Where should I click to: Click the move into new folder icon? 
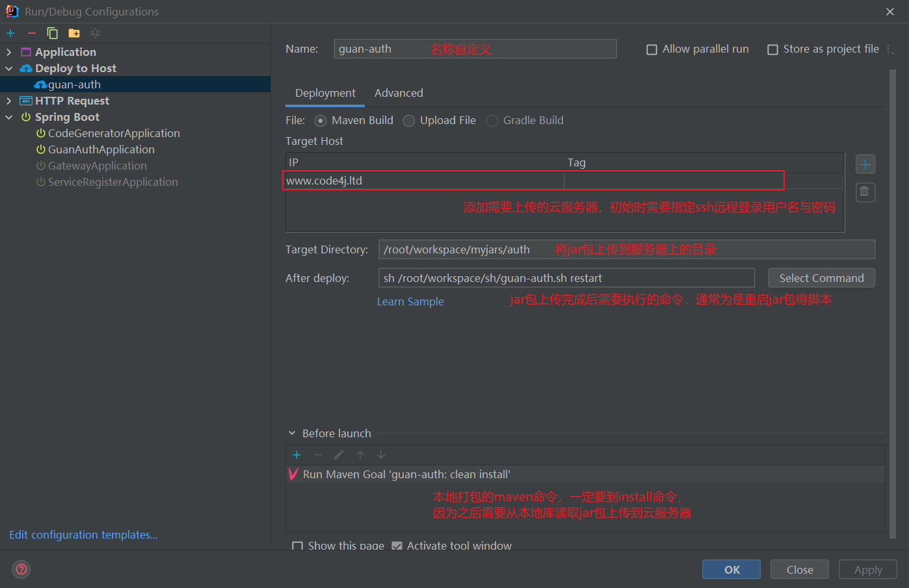click(74, 33)
